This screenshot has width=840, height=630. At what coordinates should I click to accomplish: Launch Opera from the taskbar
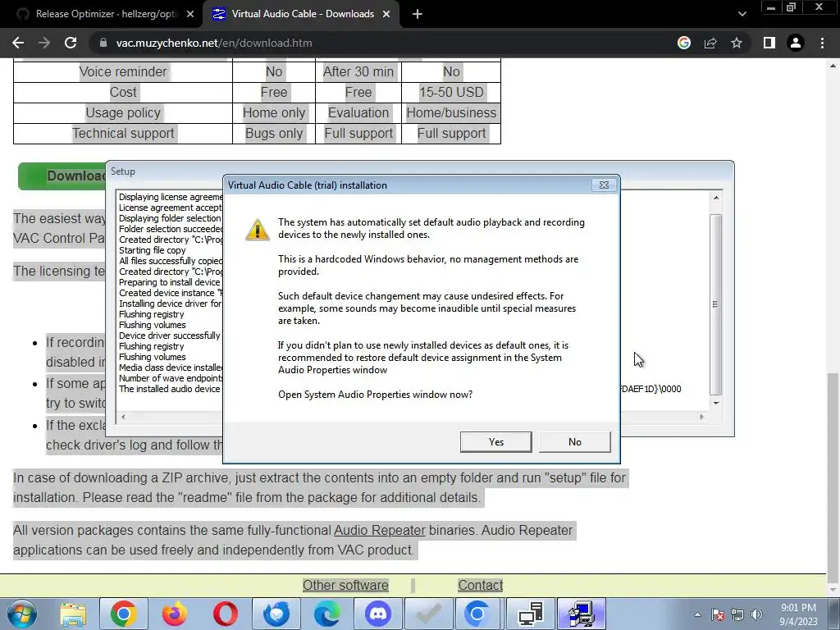coord(225,614)
